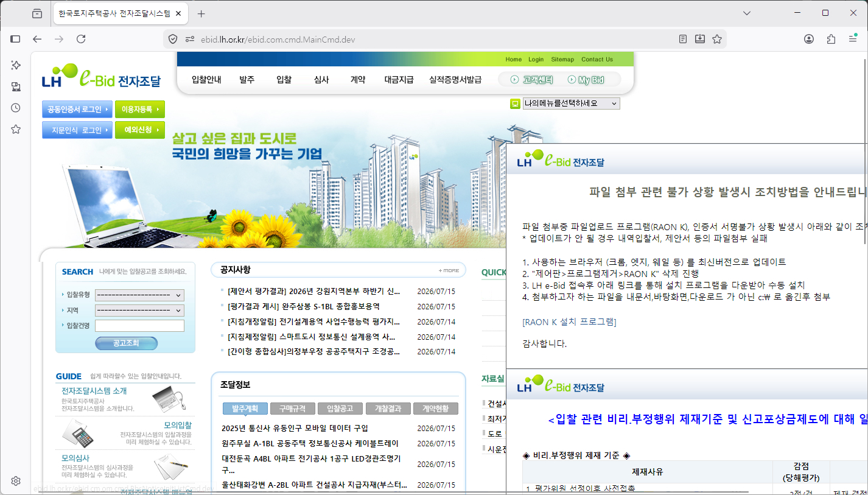Click the LH e-Bid 전자조달 logo

[x=101, y=77]
